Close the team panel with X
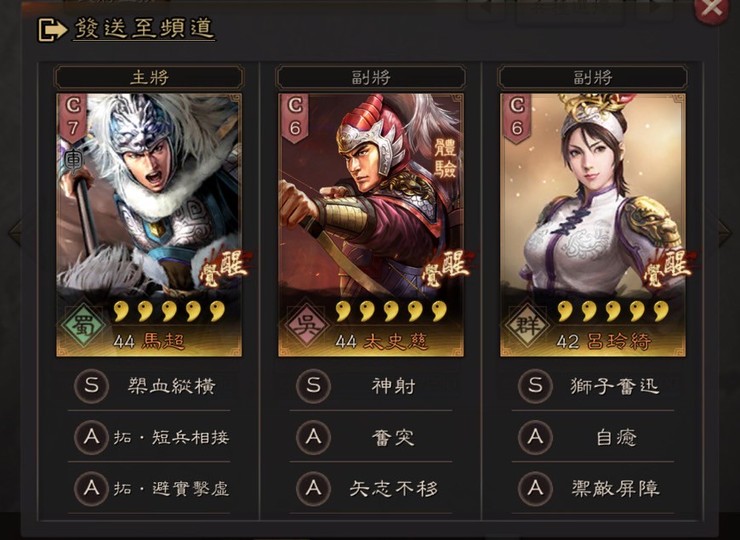Image resolution: width=740 pixels, height=540 pixels. click(712, 9)
